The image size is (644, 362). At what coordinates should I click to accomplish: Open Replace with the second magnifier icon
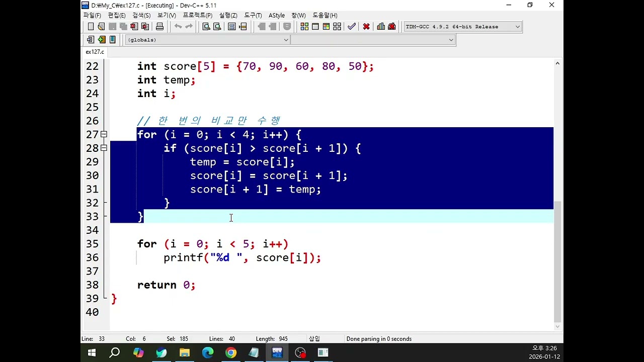click(217, 27)
